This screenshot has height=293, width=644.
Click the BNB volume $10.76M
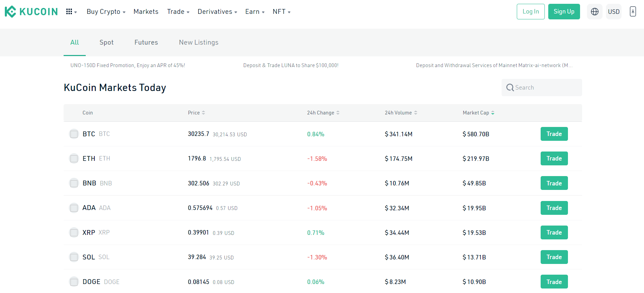click(x=397, y=183)
